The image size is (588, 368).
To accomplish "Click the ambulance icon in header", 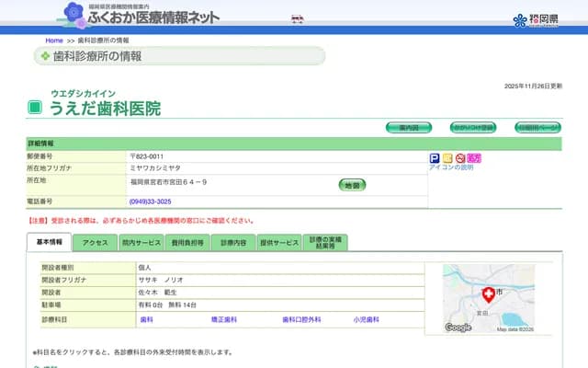I will [297, 18].
